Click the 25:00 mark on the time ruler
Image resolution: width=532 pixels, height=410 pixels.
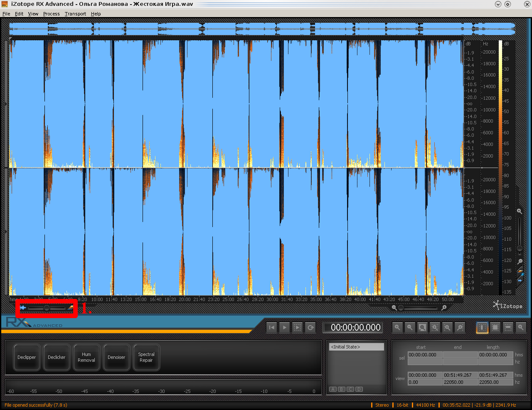click(228, 299)
